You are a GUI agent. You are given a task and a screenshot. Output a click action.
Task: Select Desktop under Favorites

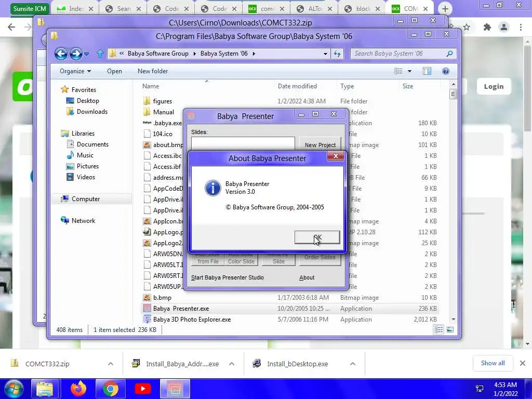(x=88, y=101)
